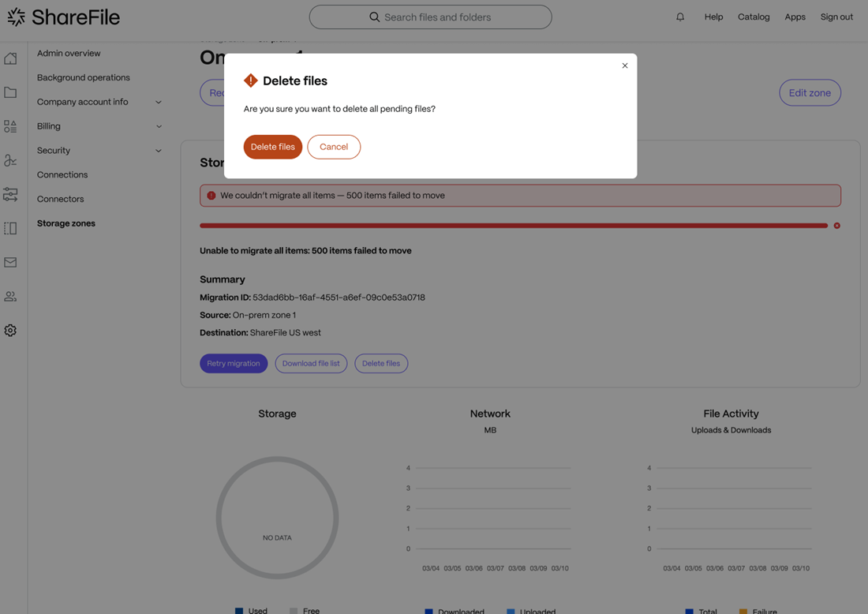This screenshot has width=868, height=614.
Task: Click the Retry migration button
Action: (234, 363)
